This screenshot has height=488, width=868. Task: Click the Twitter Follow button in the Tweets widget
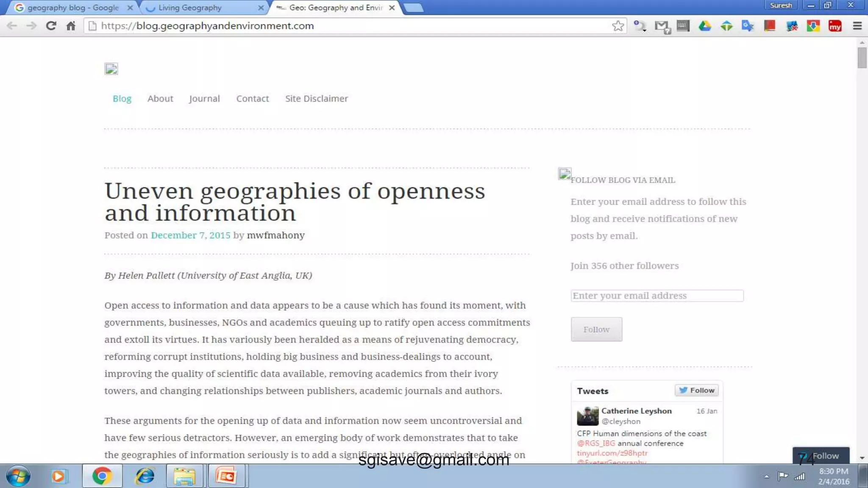(x=696, y=390)
